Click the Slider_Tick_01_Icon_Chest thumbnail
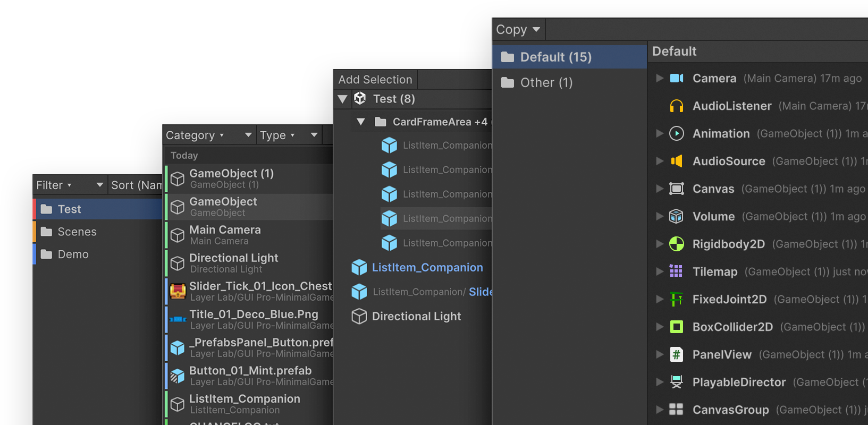868x425 pixels. point(178,291)
